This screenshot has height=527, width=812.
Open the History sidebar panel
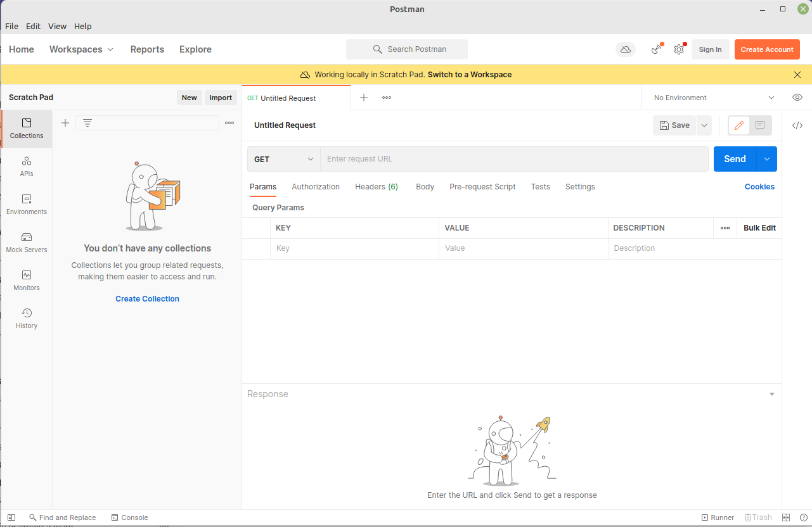[x=27, y=319]
